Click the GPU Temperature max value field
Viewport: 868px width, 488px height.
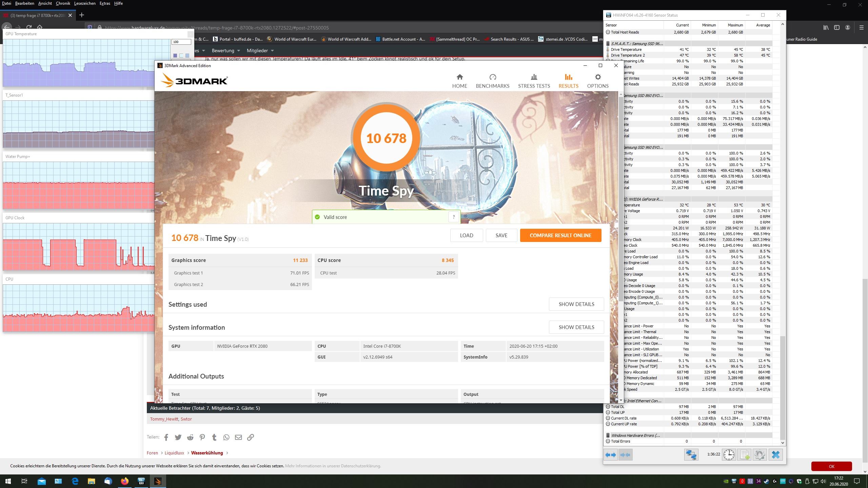coord(181,42)
